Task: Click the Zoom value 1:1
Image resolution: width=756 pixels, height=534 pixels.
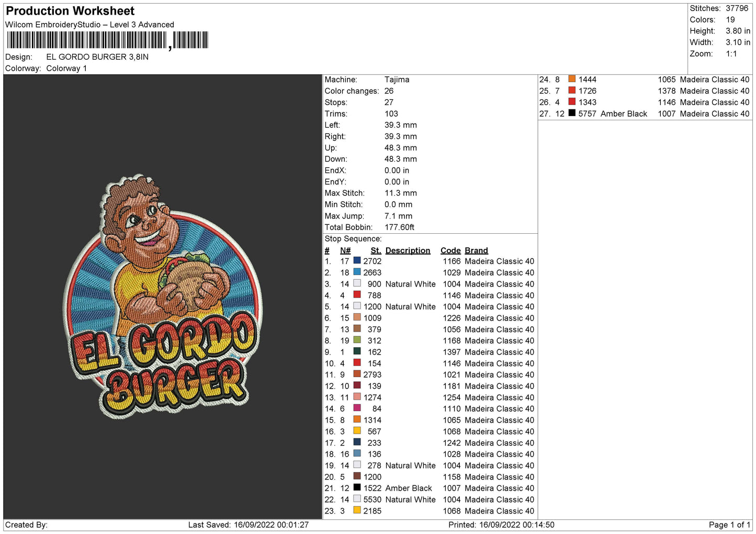Action: tap(731, 54)
